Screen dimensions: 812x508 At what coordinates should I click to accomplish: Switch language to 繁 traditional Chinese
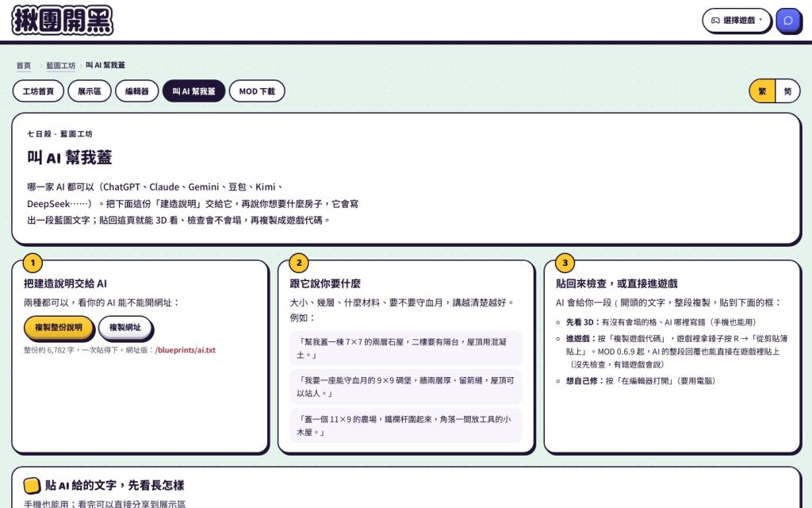[762, 91]
